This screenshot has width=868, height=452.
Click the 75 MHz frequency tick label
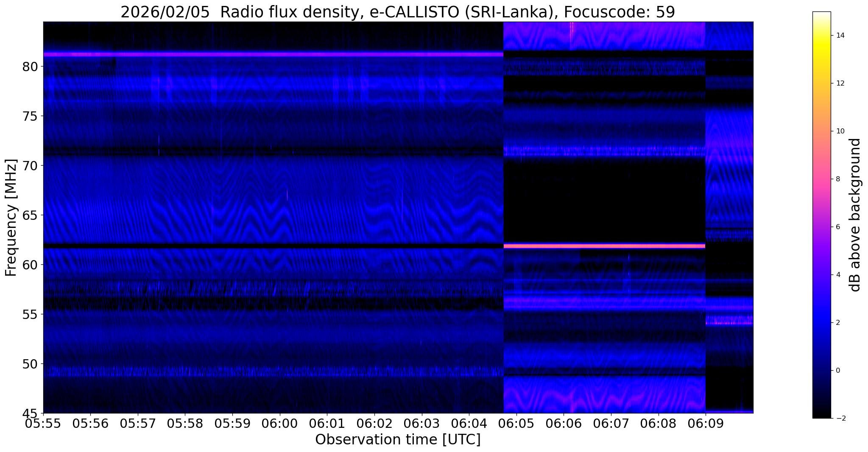[x=31, y=116]
